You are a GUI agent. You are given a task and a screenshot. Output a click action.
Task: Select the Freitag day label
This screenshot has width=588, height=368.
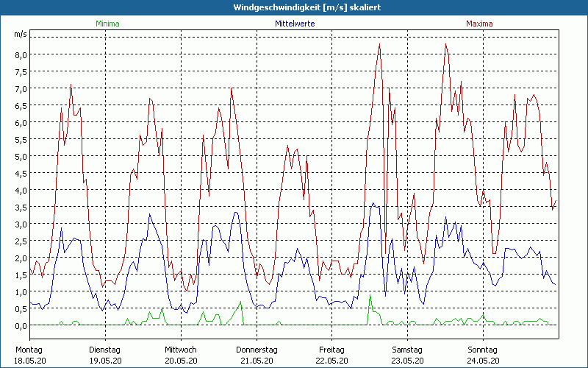tap(332, 349)
